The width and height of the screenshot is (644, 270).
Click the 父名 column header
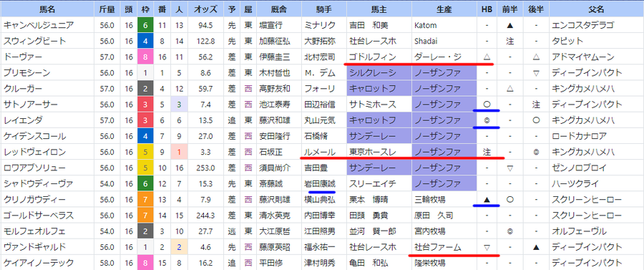[x=596, y=9]
